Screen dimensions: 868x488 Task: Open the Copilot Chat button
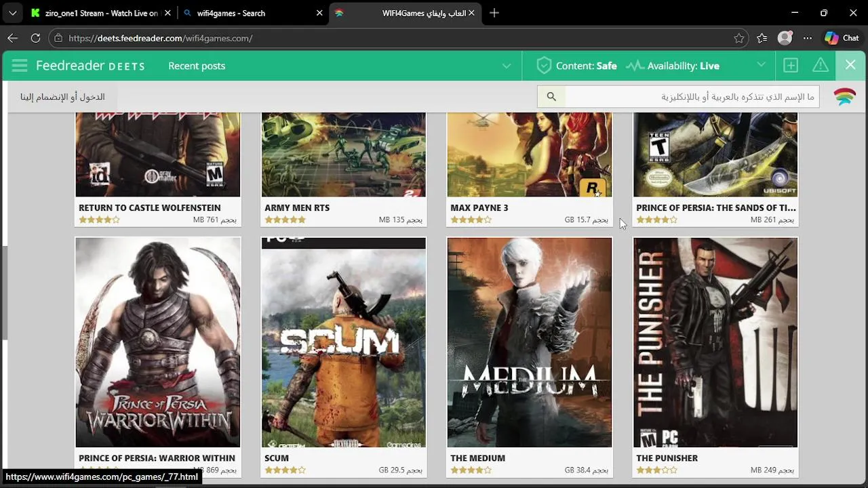[842, 38]
